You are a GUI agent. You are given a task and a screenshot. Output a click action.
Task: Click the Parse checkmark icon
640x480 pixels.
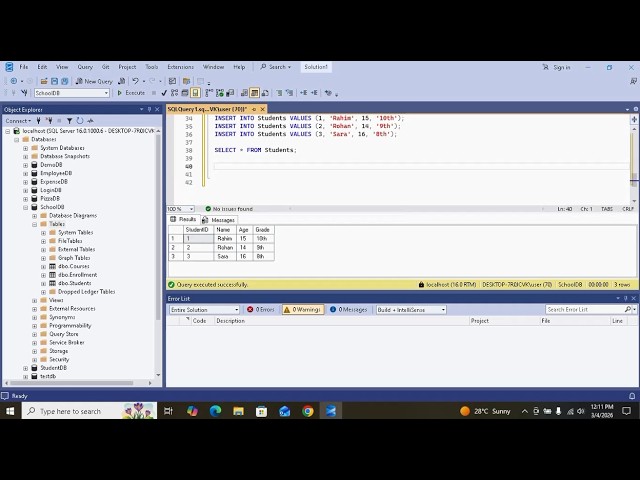[x=164, y=93]
